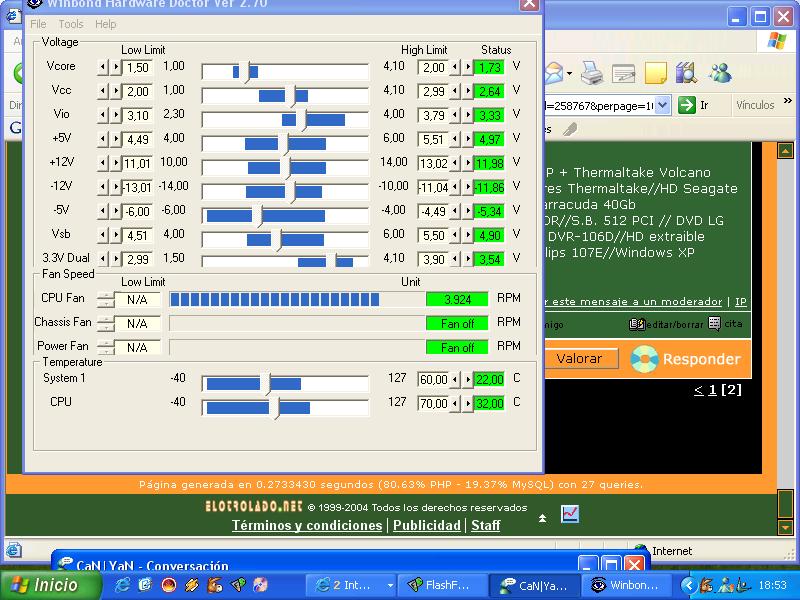Click the CPU Fan low limit spinner
The image size is (800, 600).
(x=106, y=299)
